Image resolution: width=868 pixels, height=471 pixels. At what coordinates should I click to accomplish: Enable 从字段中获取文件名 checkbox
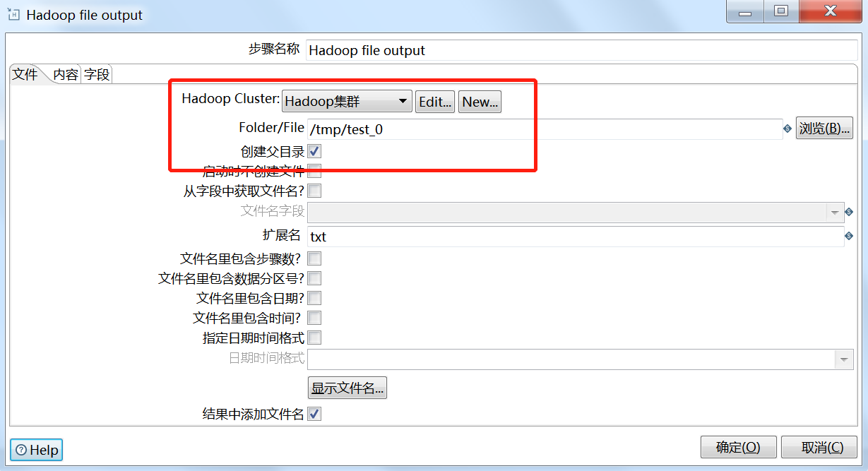coord(314,191)
